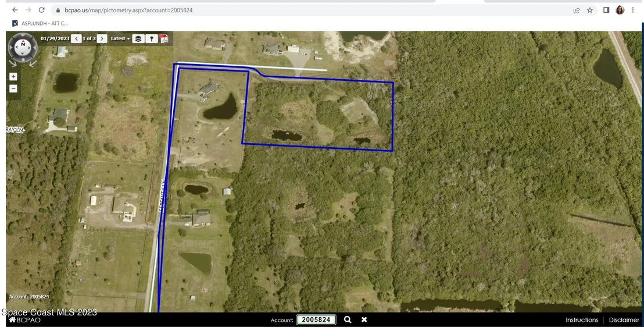This screenshot has height=327, width=644.
Task: Open the Disclaimer link
Action: [x=624, y=319]
